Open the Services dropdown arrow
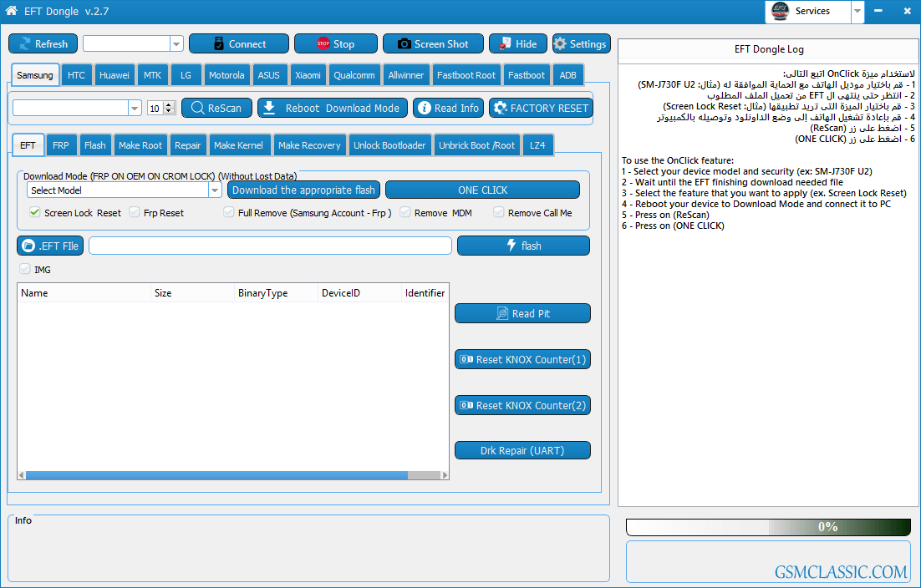The height and width of the screenshot is (588, 921). [x=857, y=12]
